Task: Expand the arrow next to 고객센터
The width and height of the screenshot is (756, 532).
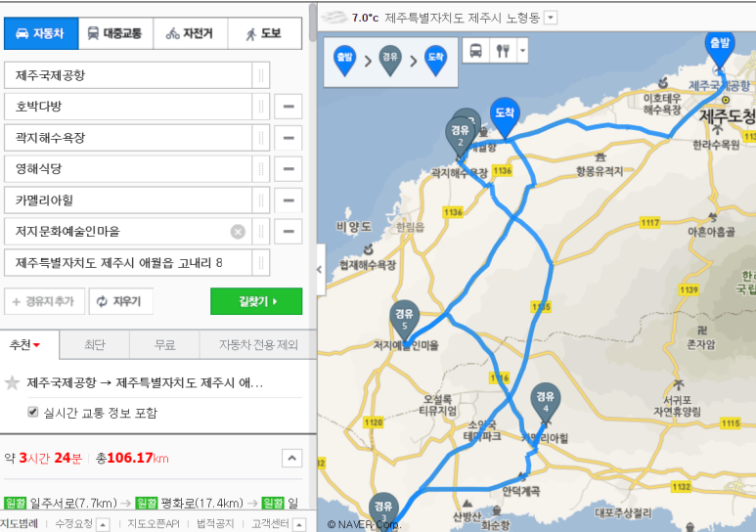Action: click(x=299, y=525)
